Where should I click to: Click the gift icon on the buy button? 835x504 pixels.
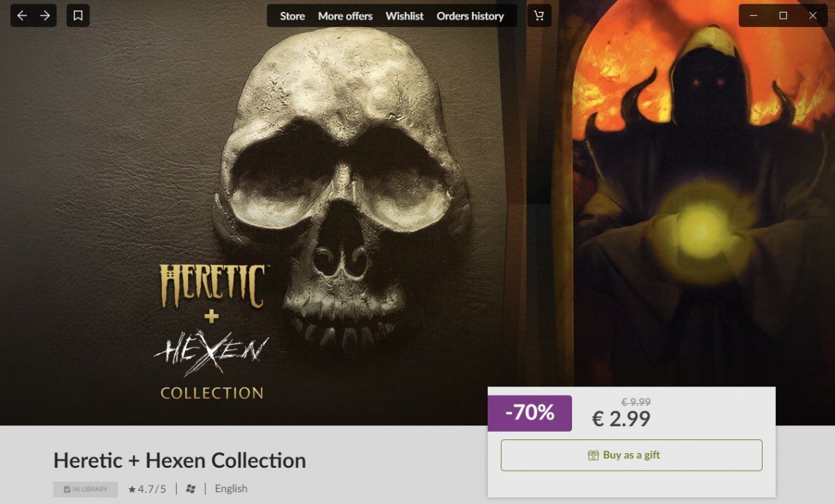tap(593, 455)
